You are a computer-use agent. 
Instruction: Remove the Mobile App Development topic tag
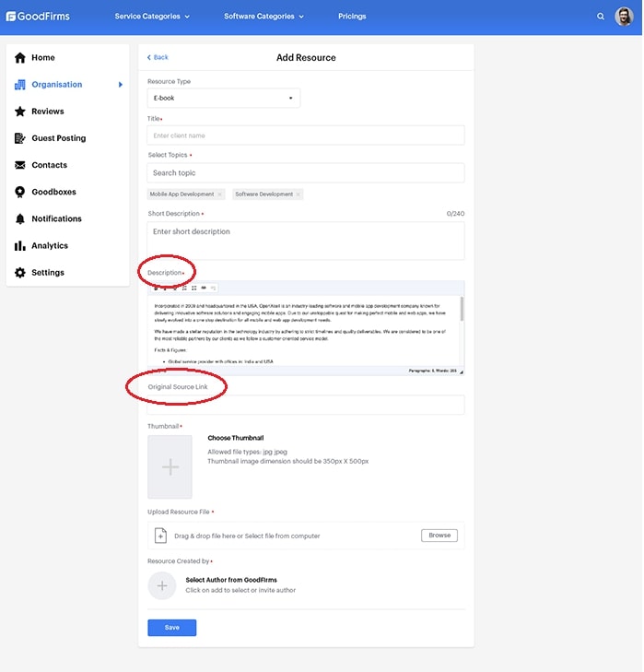coord(219,195)
